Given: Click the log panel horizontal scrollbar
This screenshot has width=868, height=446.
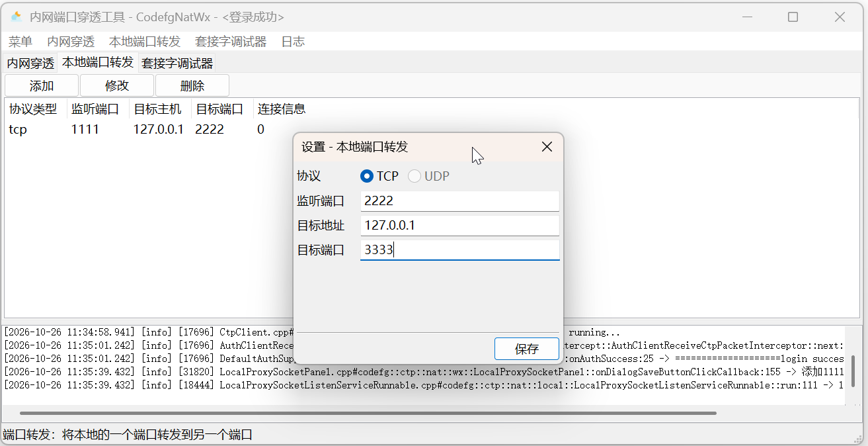Looking at the screenshot, I should (x=368, y=413).
